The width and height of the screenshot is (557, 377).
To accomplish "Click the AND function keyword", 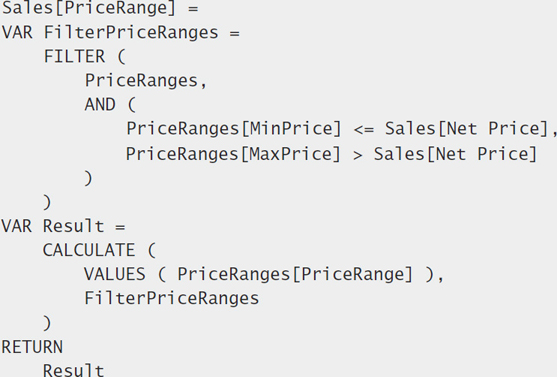I will click(100, 105).
